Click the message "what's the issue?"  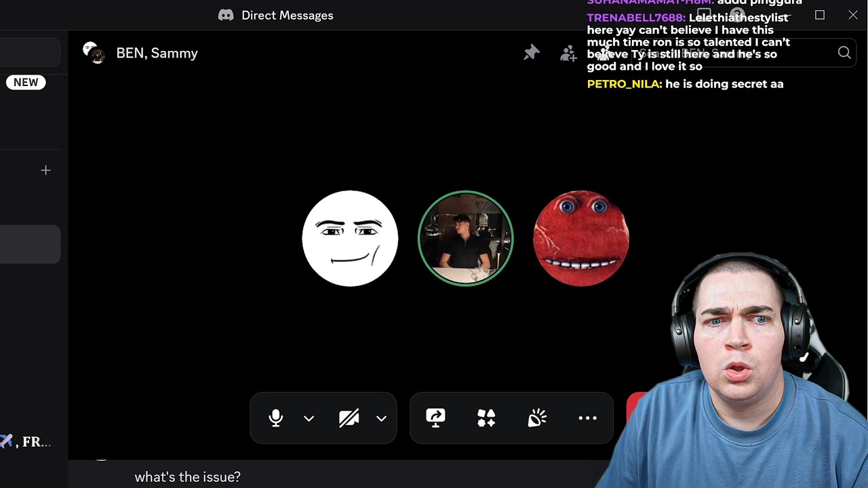point(187,477)
